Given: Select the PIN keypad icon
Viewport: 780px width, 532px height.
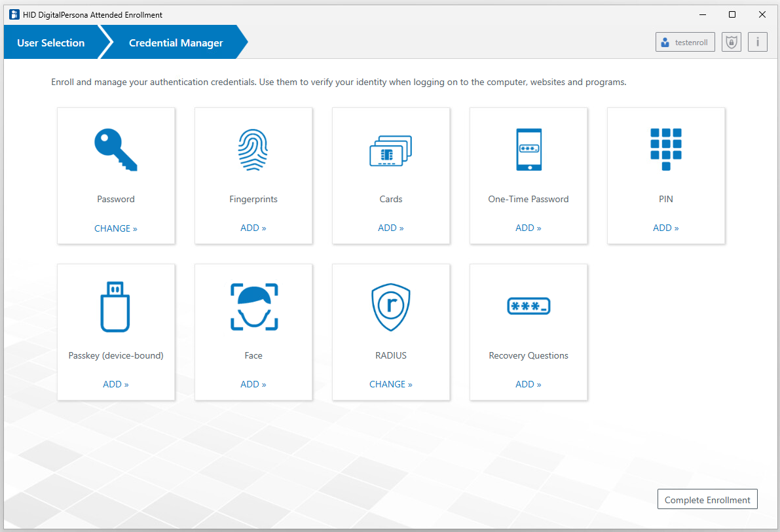Looking at the screenshot, I should coord(666,149).
